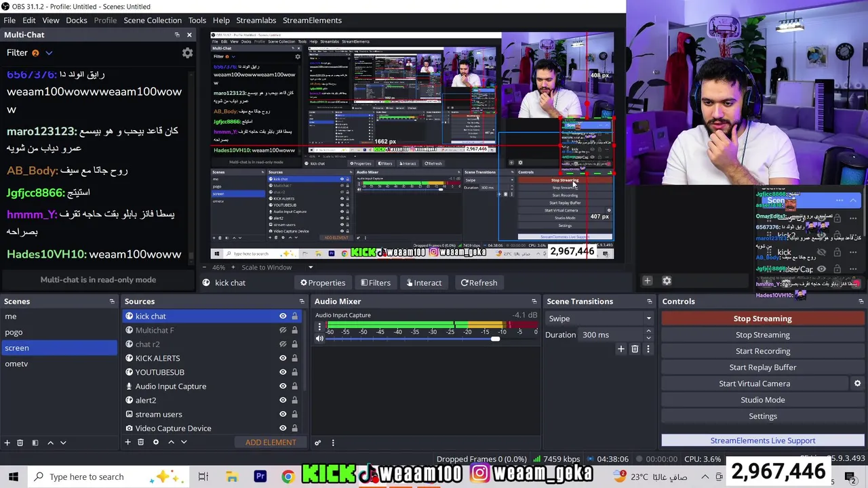Click the orange ADD ELEMENT button
The height and width of the screenshot is (488, 868).
click(271, 443)
